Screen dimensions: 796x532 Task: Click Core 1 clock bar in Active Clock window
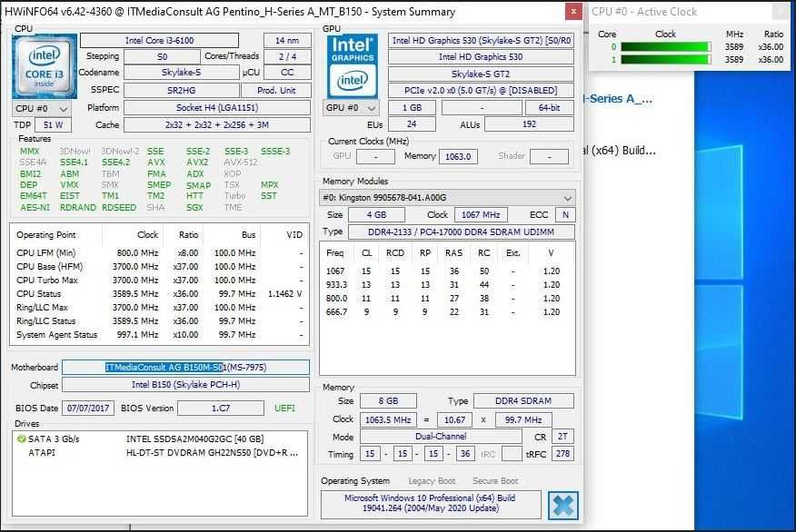click(665, 59)
